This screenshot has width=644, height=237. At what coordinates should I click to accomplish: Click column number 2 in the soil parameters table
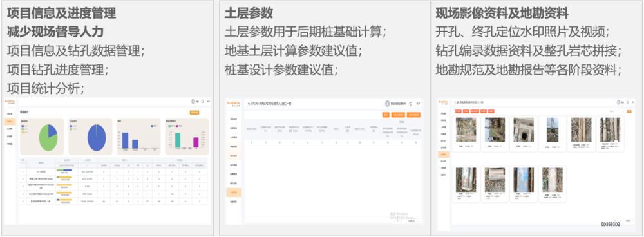point(251,142)
